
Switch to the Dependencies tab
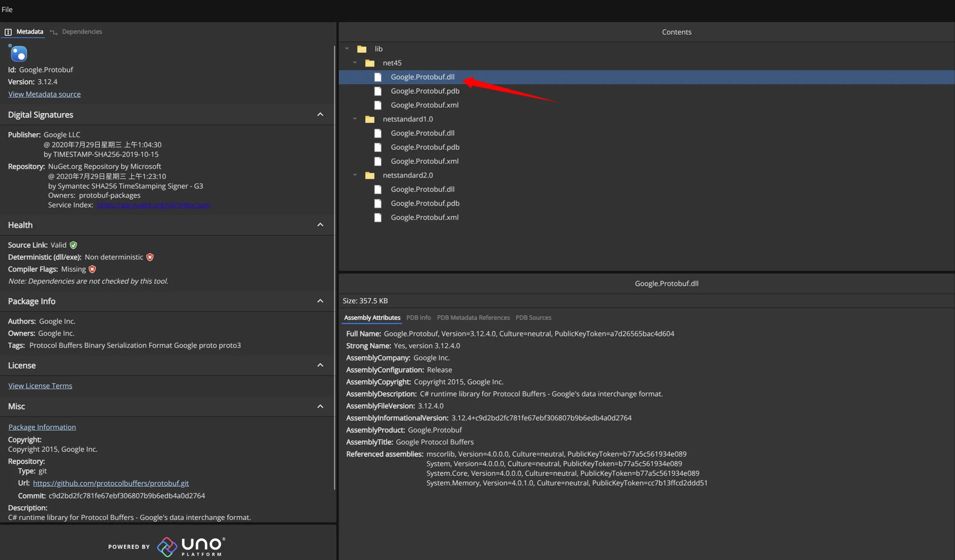click(82, 32)
